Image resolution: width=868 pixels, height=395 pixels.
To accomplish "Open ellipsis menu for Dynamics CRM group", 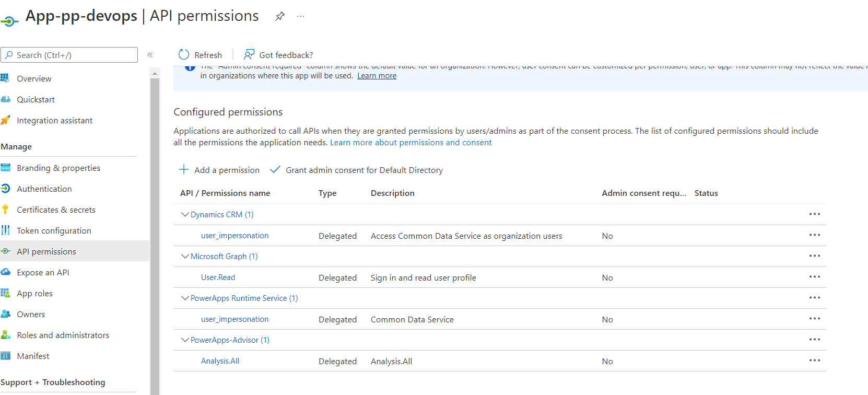I will pos(814,214).
